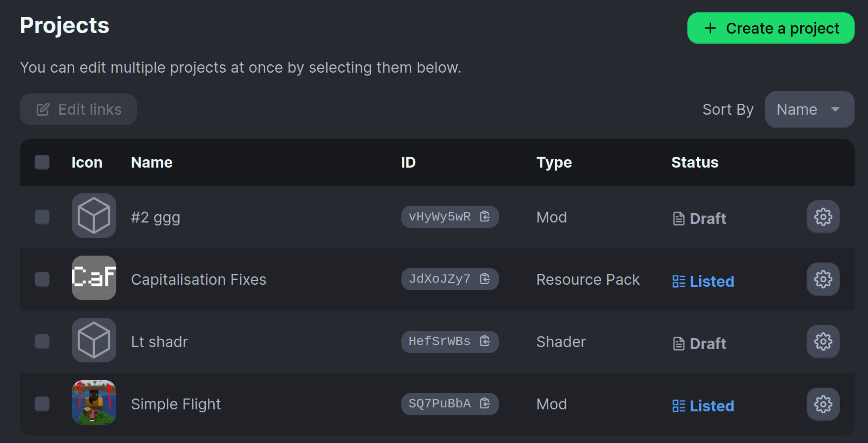Click the Edit links pencil icon

(x=43, y=109)
